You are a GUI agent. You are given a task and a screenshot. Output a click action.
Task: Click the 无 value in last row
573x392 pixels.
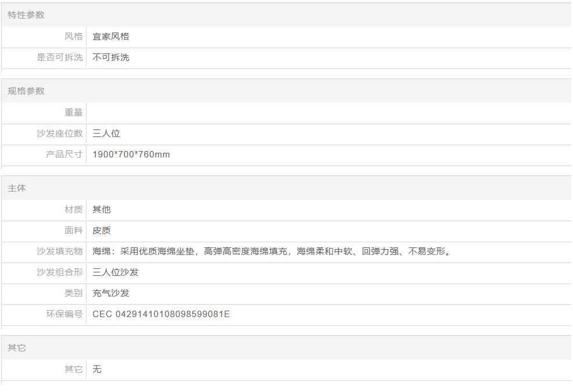[97, 369]
